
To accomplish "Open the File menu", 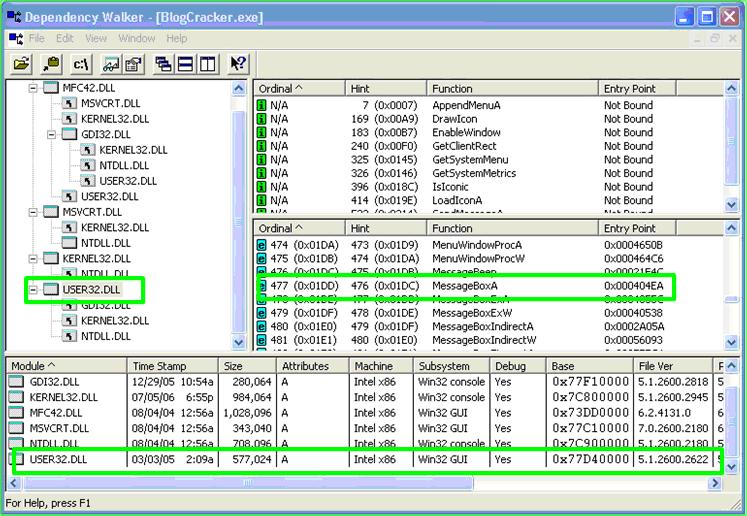I will click(x=37, y=38).
